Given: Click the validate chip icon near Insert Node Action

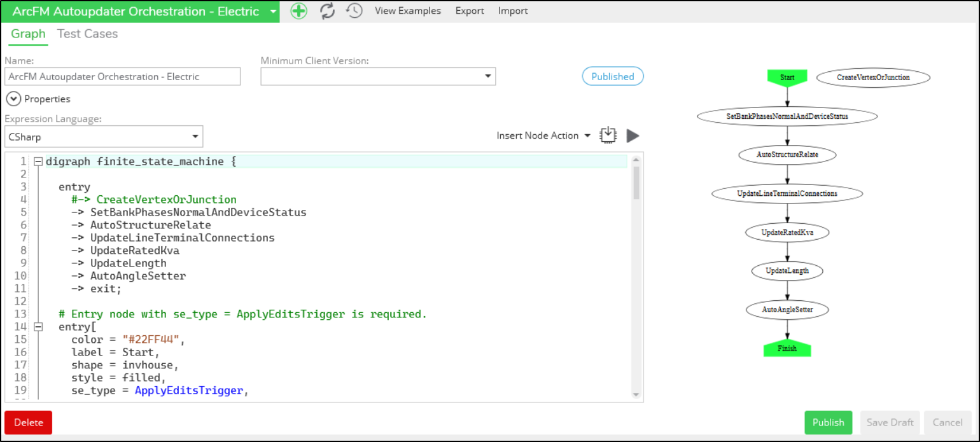Looking at the screenshot, I should (609, 135).
